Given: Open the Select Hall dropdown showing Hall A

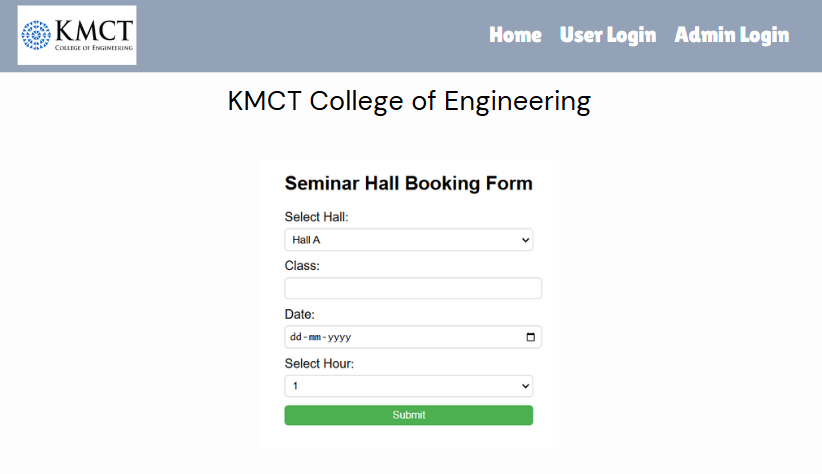Looking at the screenshot, I should click(x=408, y=240).
